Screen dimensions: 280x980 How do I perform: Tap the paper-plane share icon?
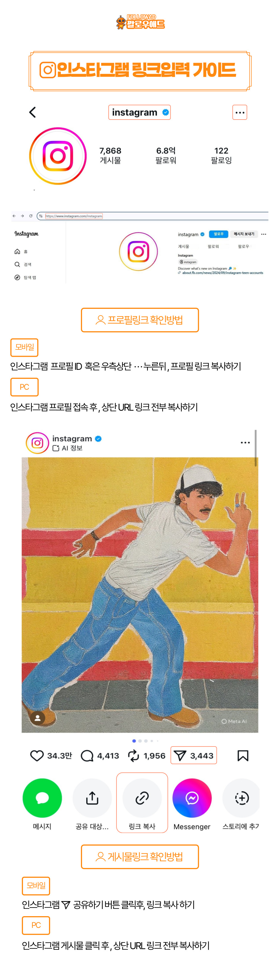[180, 755]
